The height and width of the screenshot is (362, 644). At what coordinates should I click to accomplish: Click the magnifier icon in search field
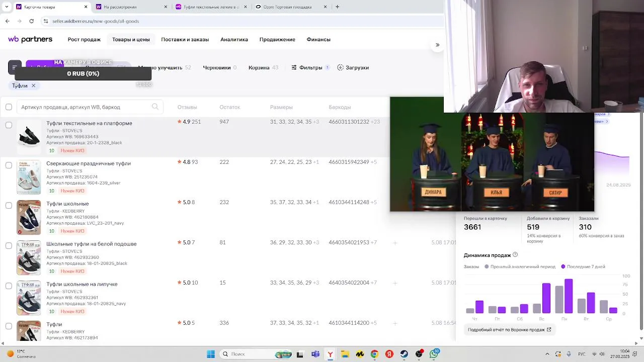pyautogui.click(x=155, y=107)
